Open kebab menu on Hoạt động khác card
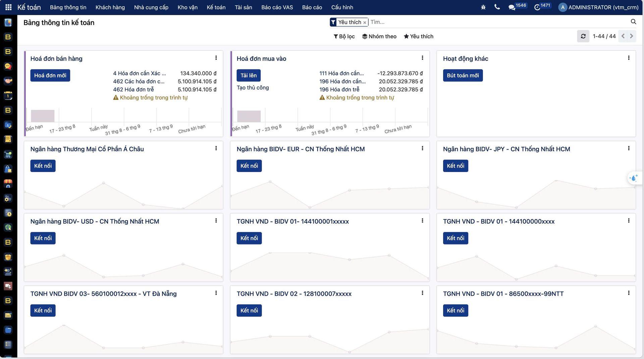The image size is (644, 359). click(629, 58)
